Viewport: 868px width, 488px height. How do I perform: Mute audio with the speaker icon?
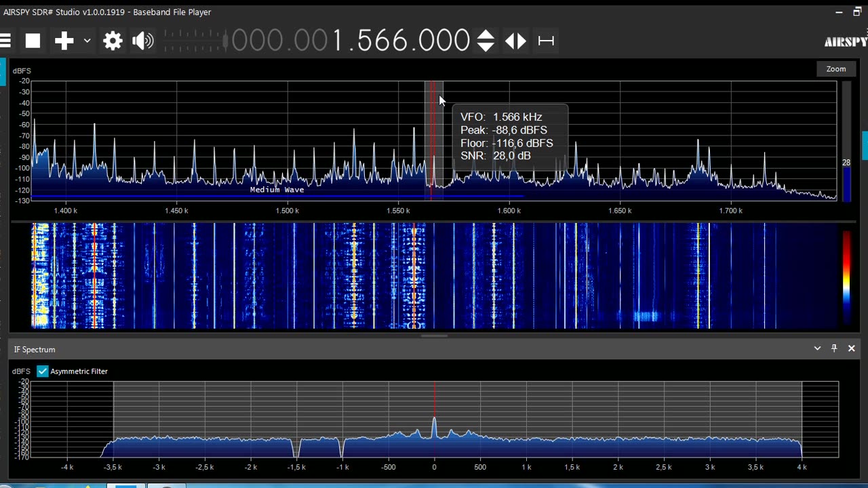142,41
